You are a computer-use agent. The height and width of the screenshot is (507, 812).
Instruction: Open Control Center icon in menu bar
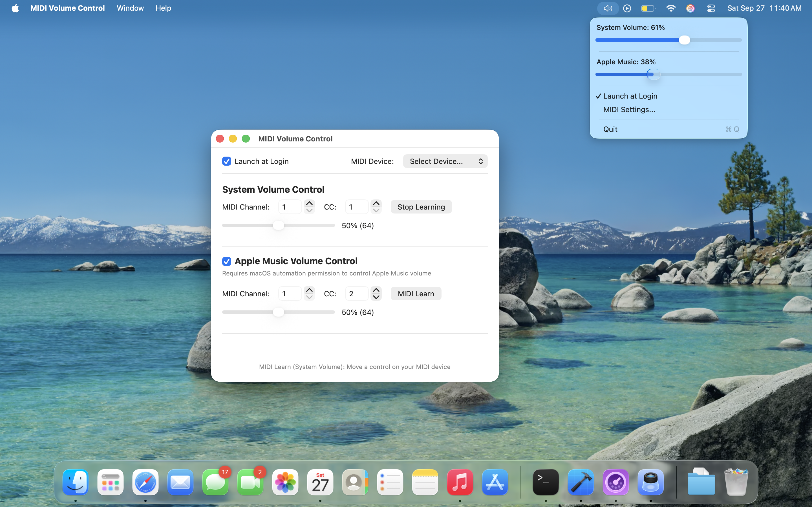pyautogui.click(x=711, y=8)
